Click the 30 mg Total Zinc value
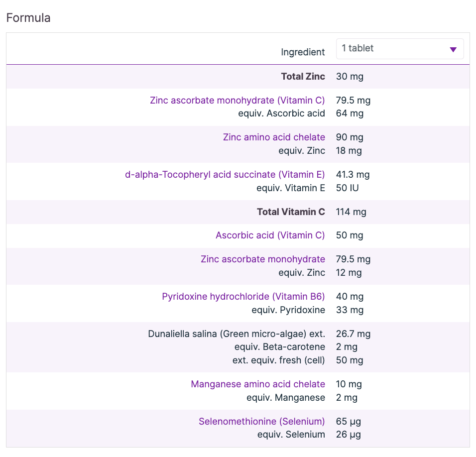The width and height of the screenshot is (476, 457). click(350, 77)
